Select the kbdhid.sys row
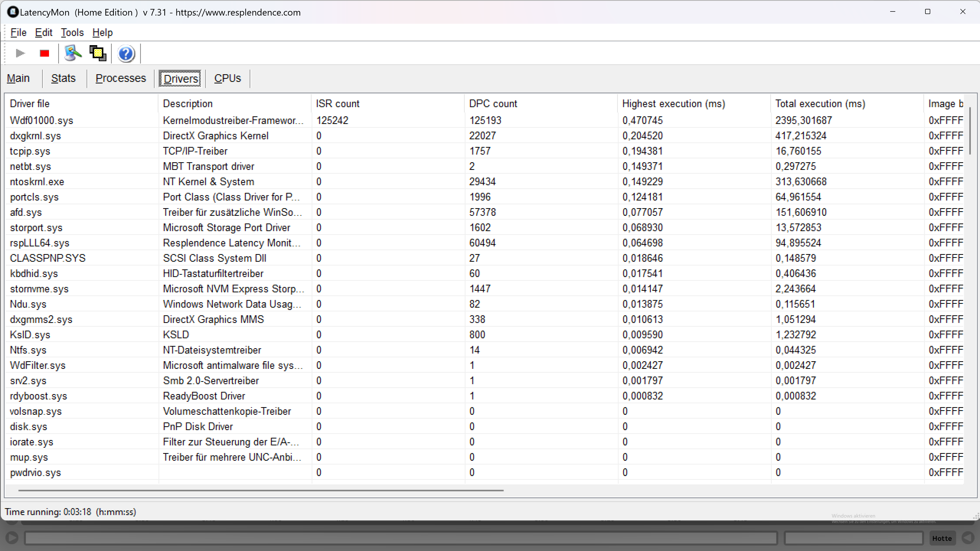Viewport: 980px width, 551px height. [484, 273]
